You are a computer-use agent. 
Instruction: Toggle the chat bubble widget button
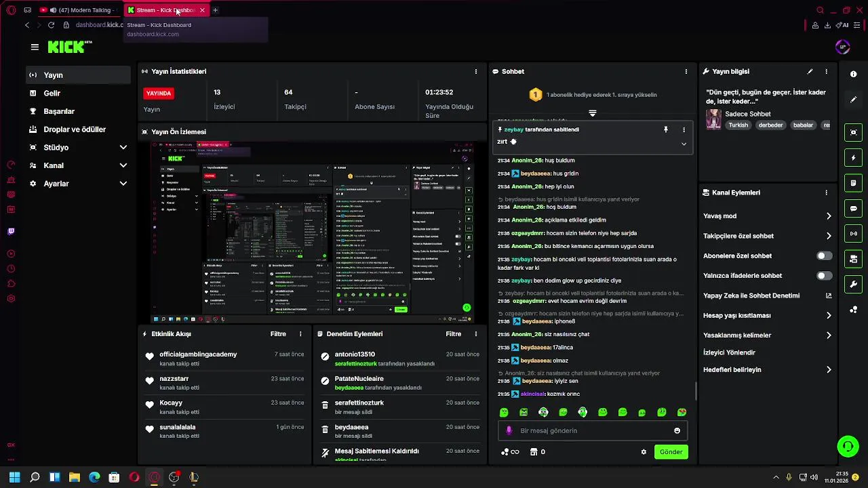pos(853,208)
